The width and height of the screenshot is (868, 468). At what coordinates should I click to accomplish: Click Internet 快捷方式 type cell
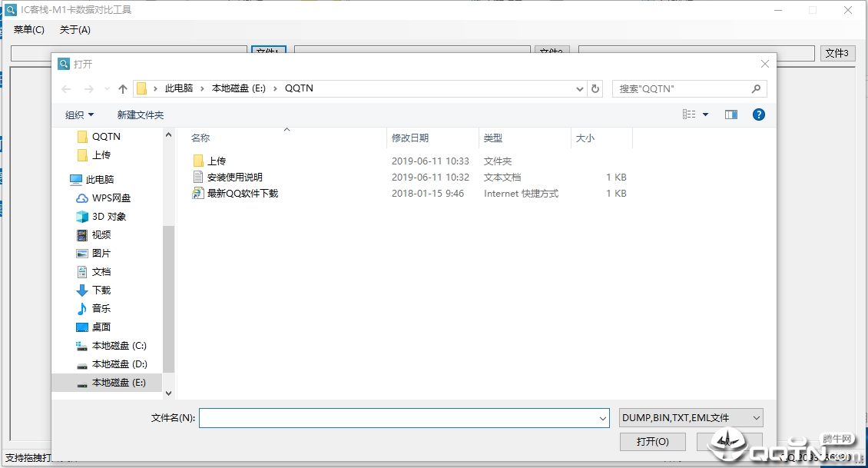[x=521, y=194]
